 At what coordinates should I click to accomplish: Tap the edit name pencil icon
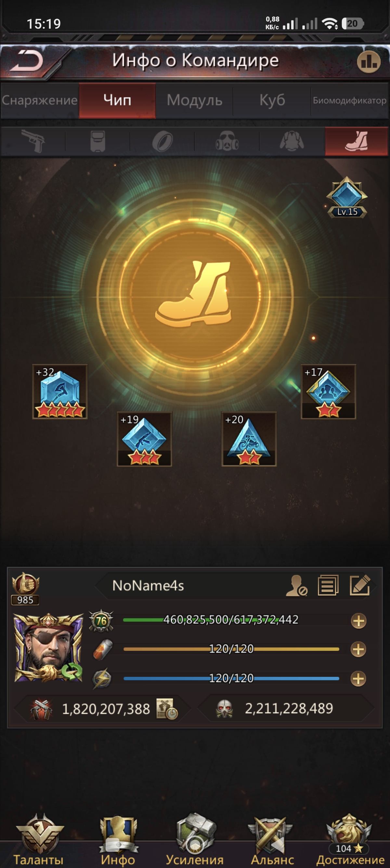tap(360, 585)
